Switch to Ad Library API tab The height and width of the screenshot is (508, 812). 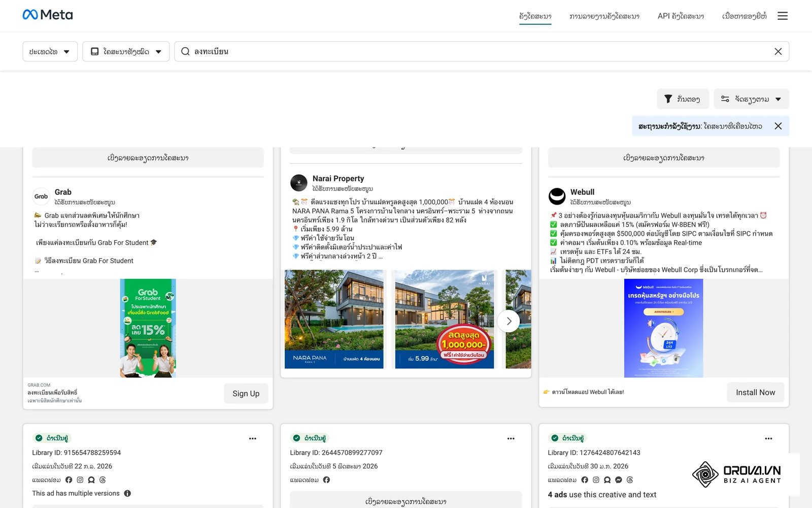[x=681, y=16]
